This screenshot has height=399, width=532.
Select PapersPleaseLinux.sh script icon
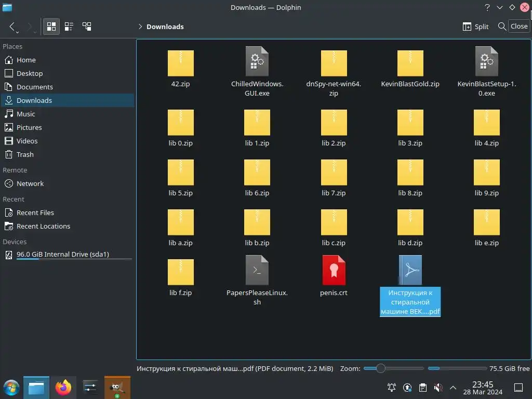257,270
